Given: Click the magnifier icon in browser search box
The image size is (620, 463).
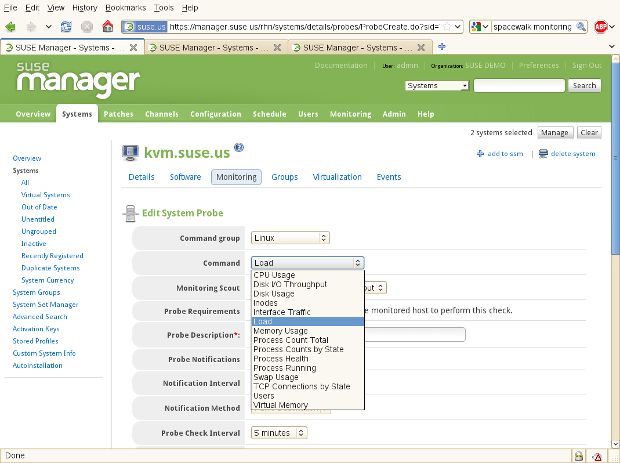Looking at the screenshot, I should click(x=581, y=27).
